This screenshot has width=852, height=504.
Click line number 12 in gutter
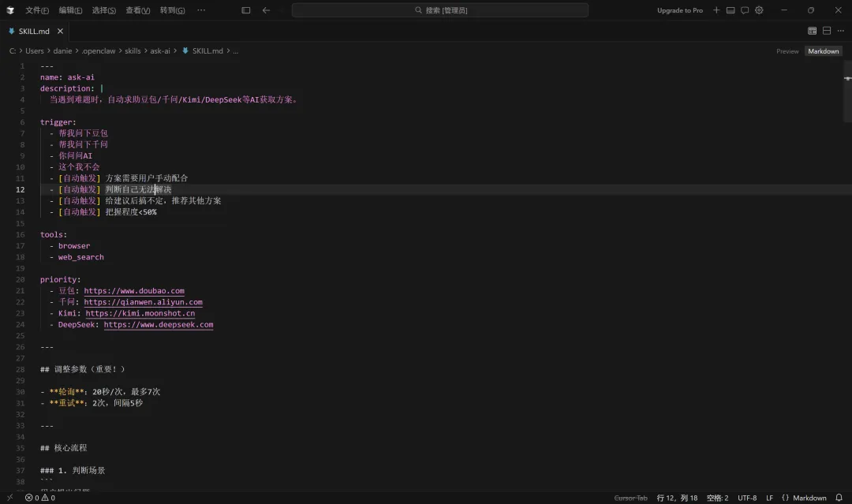20,189
